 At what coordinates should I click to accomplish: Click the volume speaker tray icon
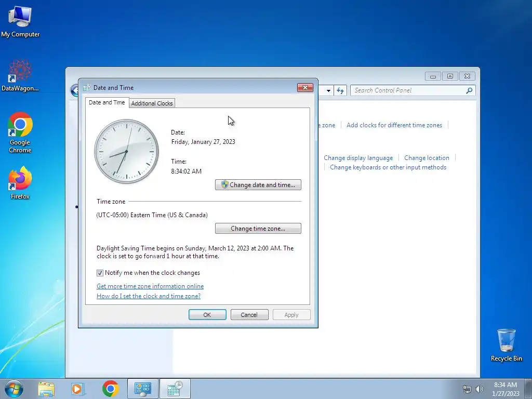pyautogui.click(x=480, y=389)
